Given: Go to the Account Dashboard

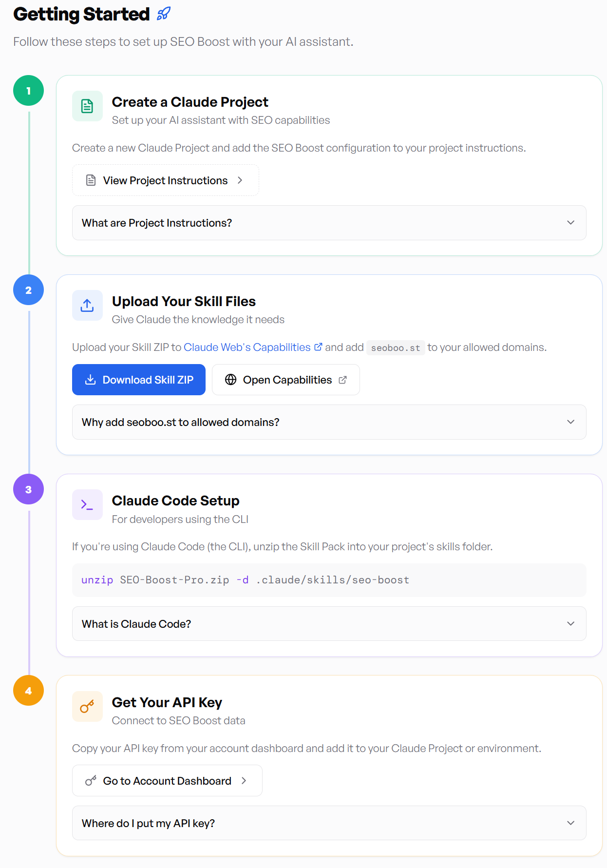Looking at the screenshot, I should (167, 780).
